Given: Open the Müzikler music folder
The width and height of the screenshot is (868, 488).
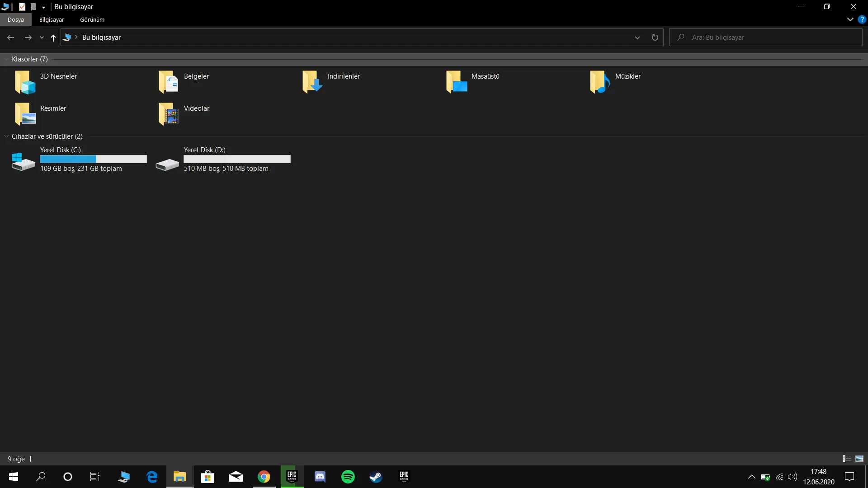Looking at the screenshot, I should coord(599,82).
